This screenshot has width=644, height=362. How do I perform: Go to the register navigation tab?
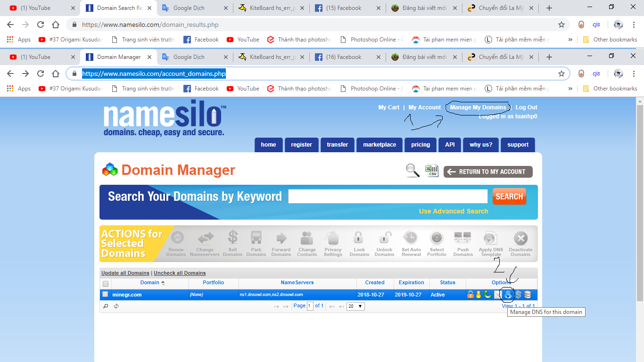[302, 145]
